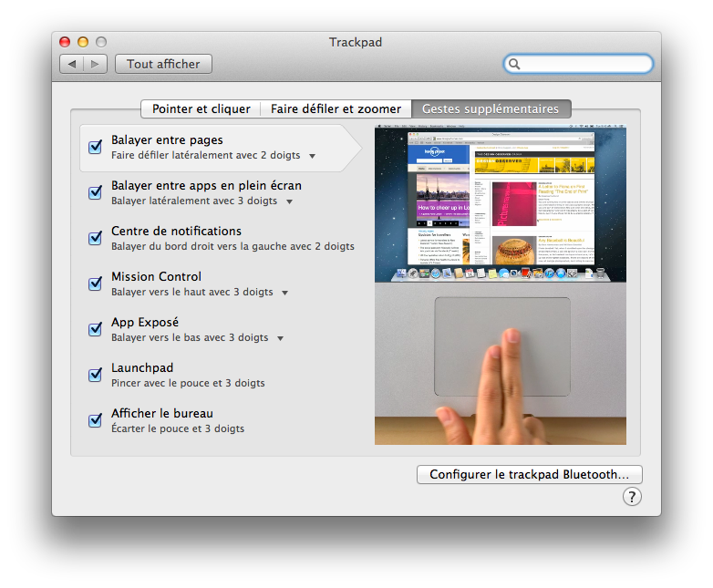Expand Balayer latéralement avec 3 doigts options

(x=289, y=201)
